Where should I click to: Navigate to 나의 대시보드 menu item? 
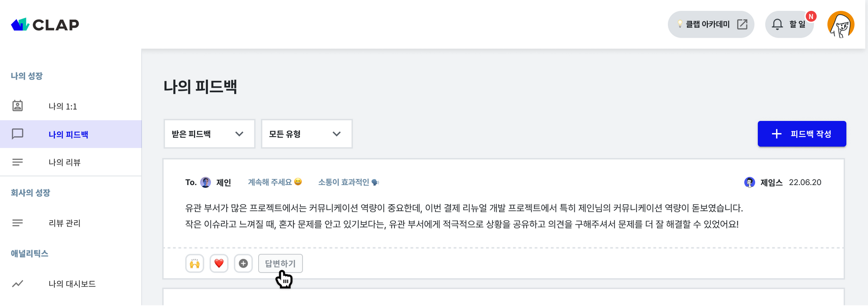[x=72, y=283]
